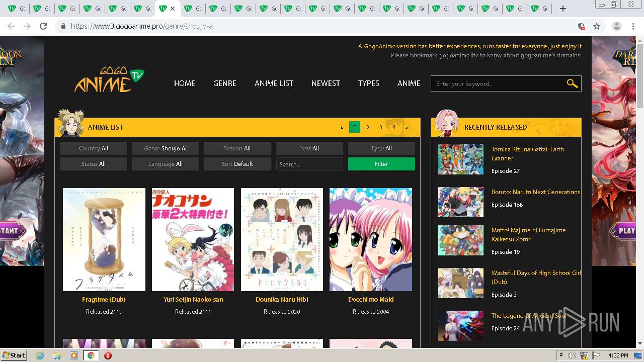The height and width of the screenshot is (362, 644).
Task: Click the green Filter button
Action: click(x=381, y=164)
